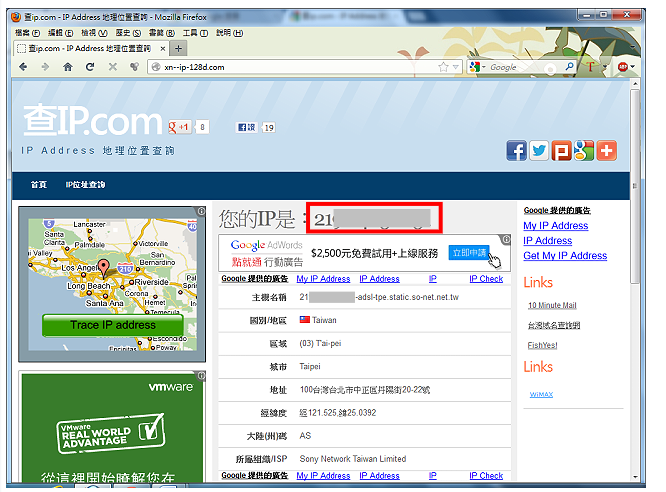Open the 書籤 (B) menu
This screenshot has height=492, width=666.
pyautogui.click(x=161, y=33)
